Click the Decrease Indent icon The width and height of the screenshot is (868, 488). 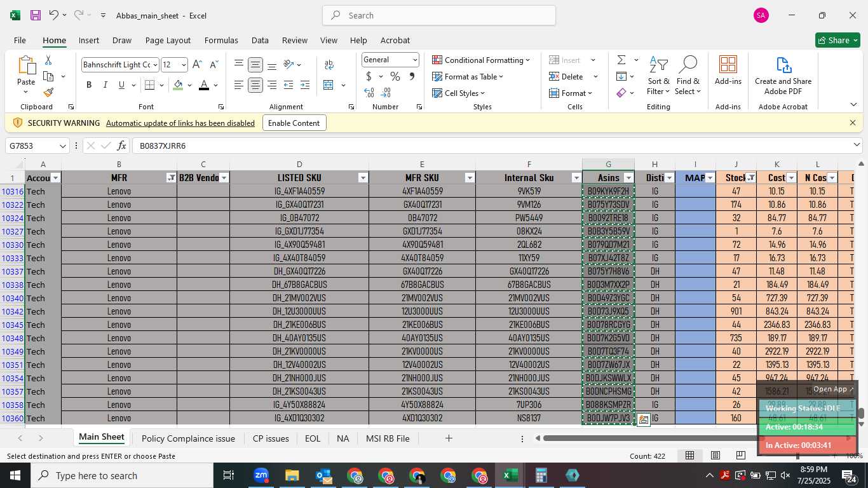click(x=288, y=85)
